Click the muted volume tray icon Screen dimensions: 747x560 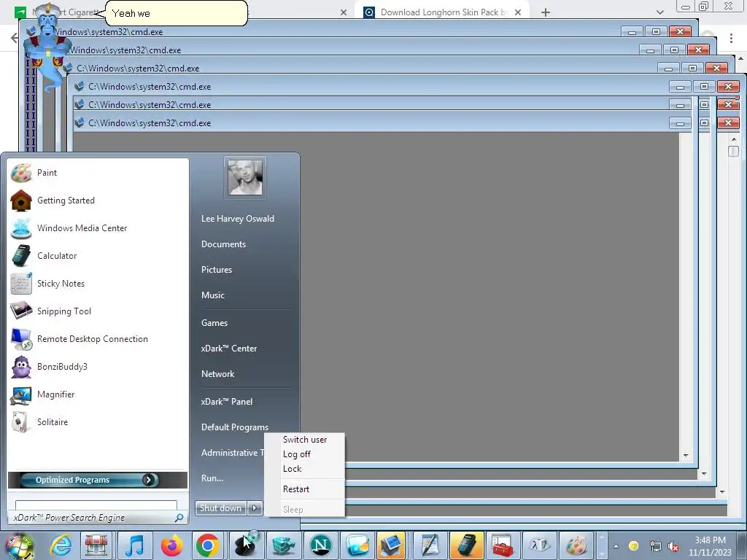point(673,546)
